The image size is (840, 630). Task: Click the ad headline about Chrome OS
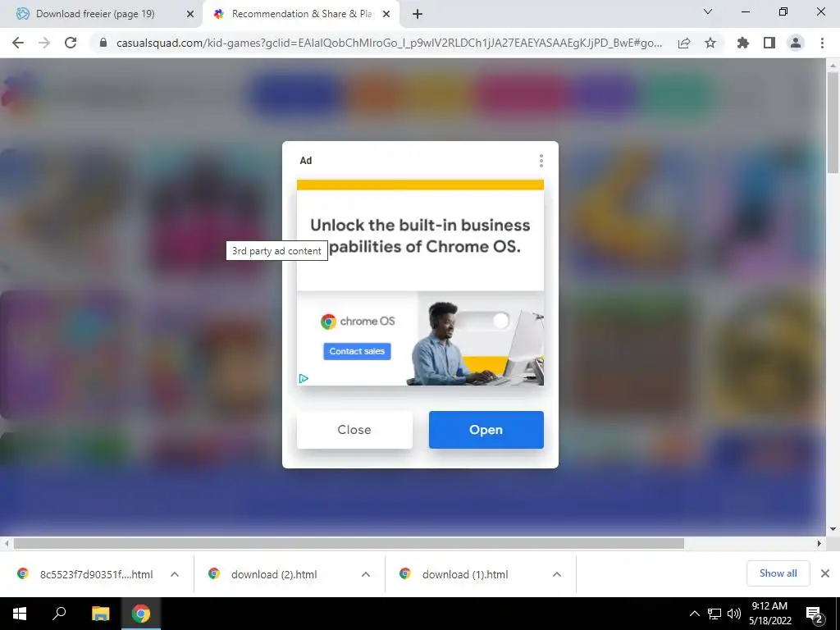click(420, 235)
